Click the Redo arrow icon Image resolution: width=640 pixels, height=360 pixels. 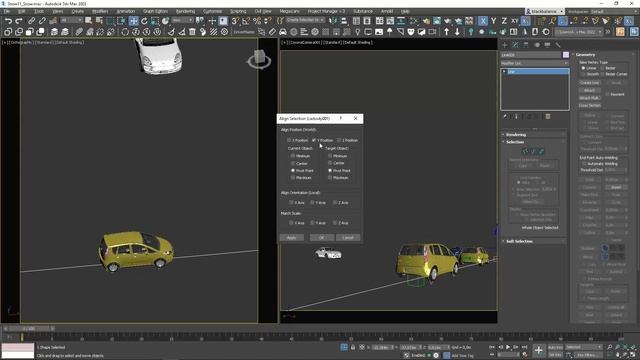tap(19, 21)
